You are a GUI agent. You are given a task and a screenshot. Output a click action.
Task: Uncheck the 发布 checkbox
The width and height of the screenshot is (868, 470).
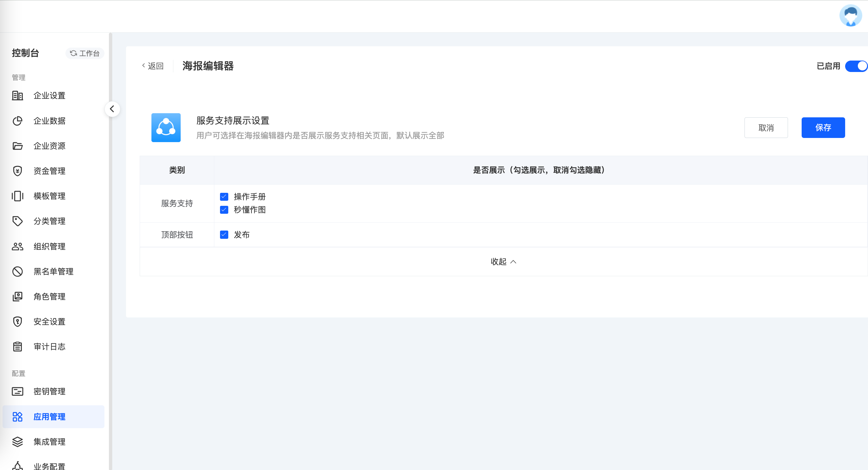point(224,235)
